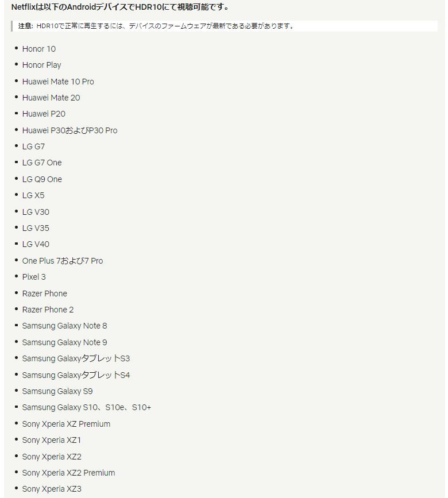
Task: Select the LG V35 entry
Action: tap(36, 228)
